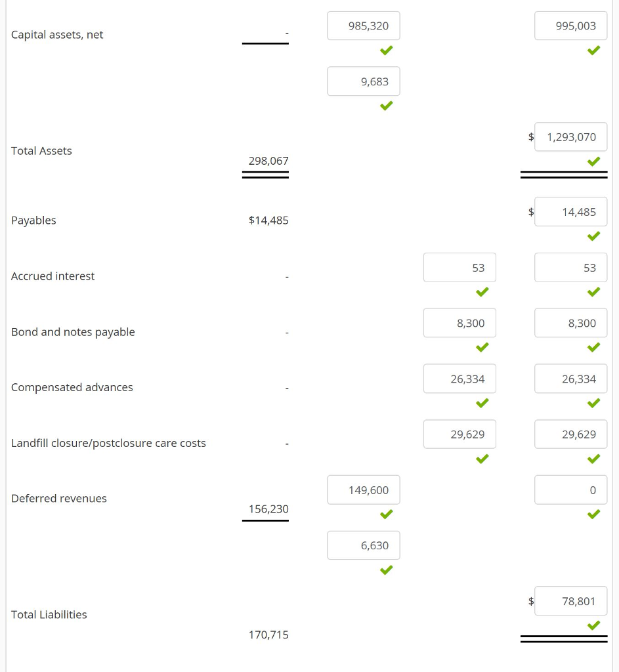Click the checkmark below the 9,683 entry

click(386, 106)
